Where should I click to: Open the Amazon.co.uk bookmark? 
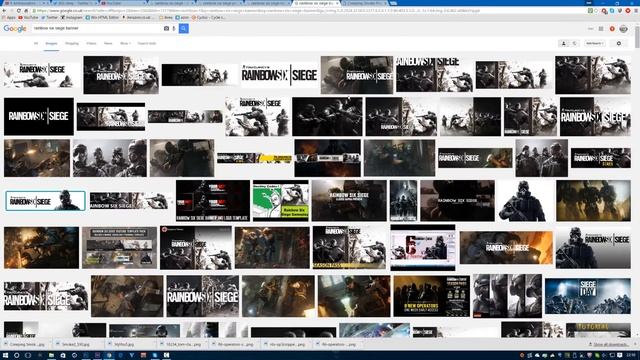click(x=139, y=18)
